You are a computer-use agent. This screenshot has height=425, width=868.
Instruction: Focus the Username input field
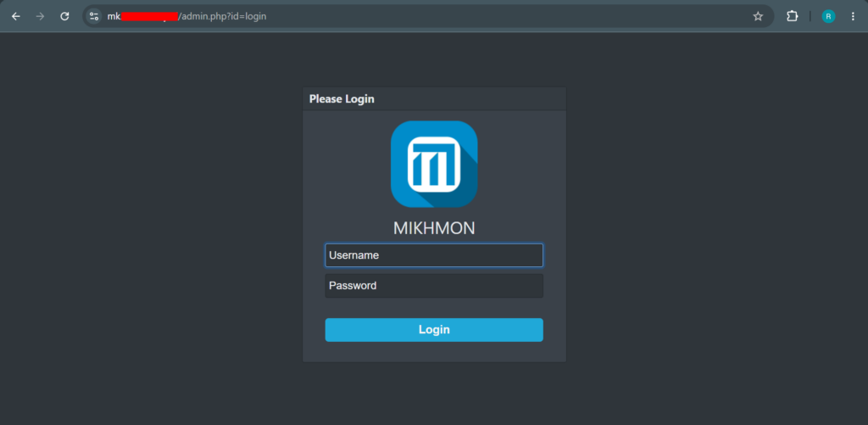(434, 255)
